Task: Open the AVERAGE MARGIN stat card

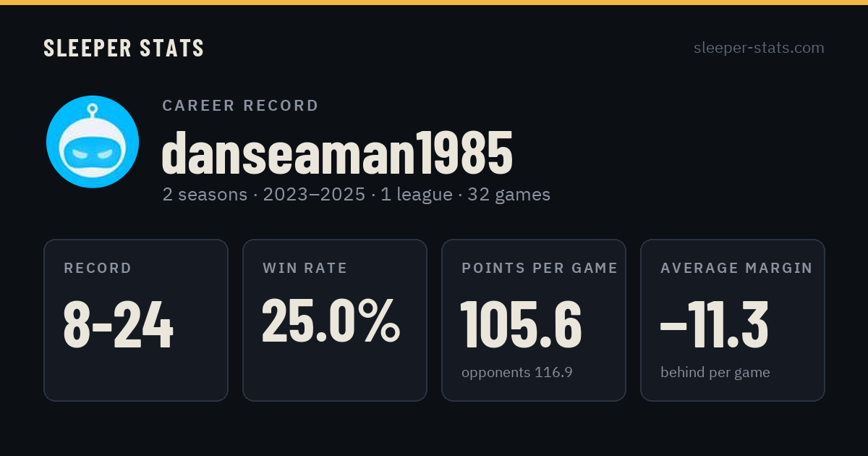Action: pyautogui.click(x=733, y=320)
